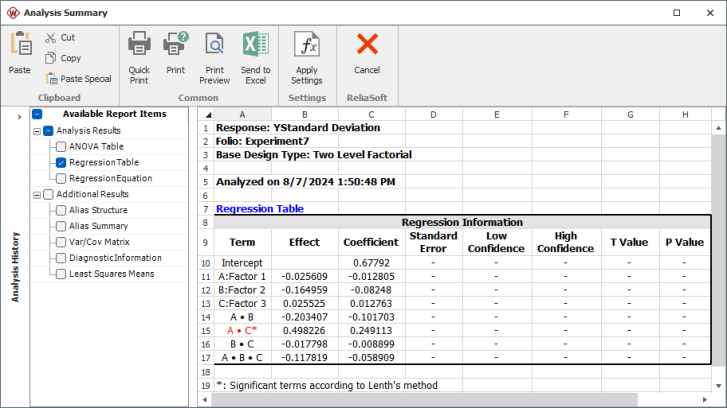Click the Regression Table heading link
Screen dimensions: 727x408
(260, 209)
